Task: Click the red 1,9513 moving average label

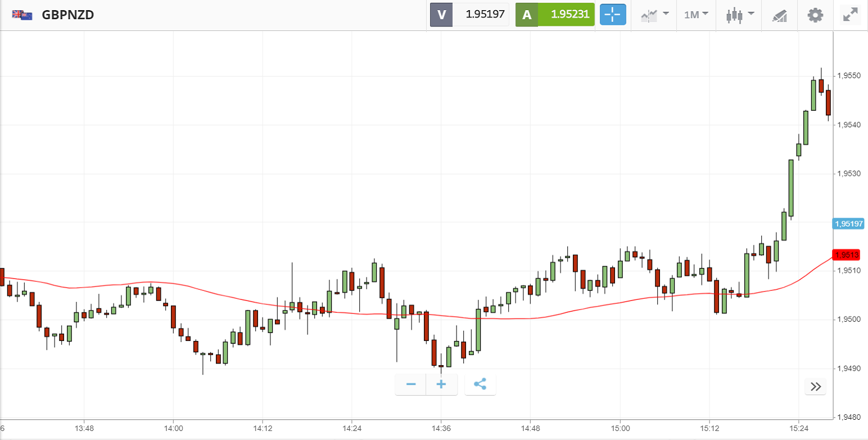Action: [x=848, y=255]
